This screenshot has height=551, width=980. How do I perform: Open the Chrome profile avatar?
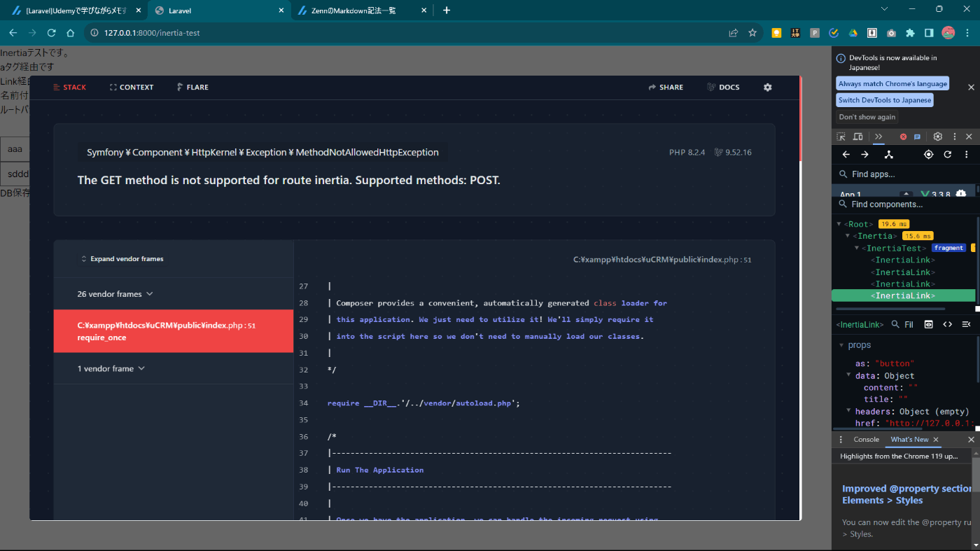pyautogui.click(x=948, y=33)
